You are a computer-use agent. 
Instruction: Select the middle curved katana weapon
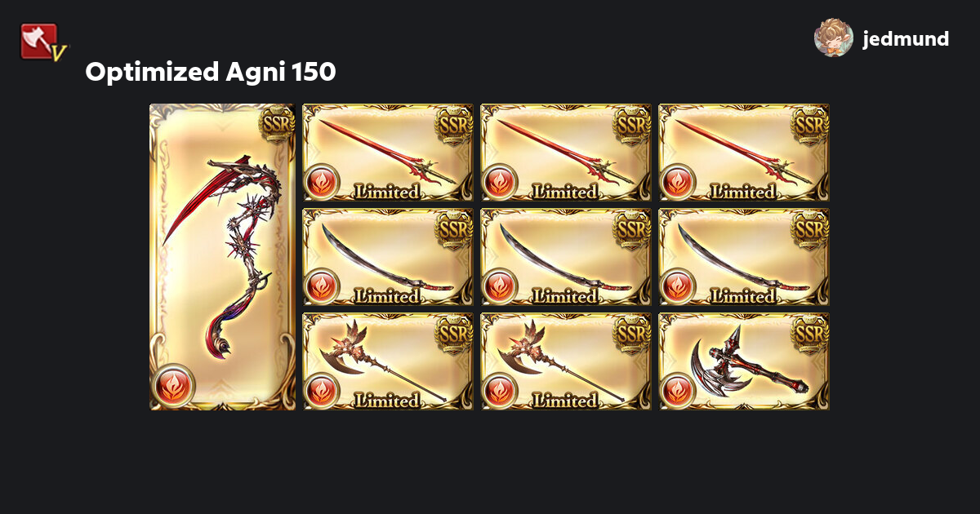coord(566,257)
